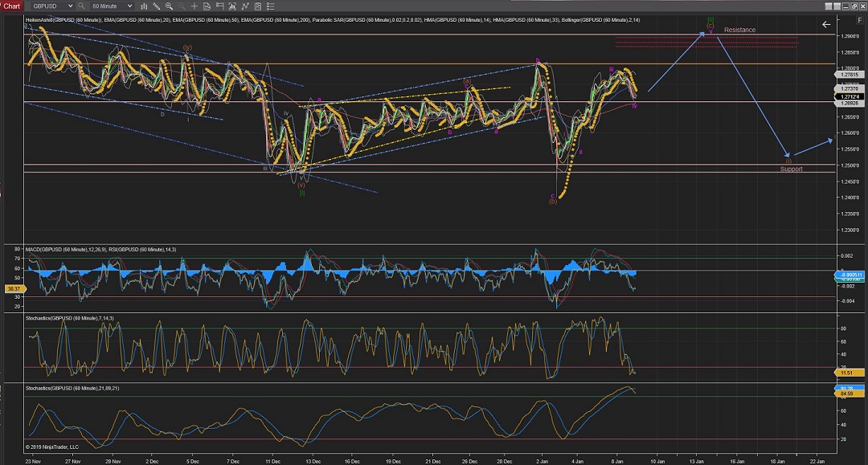
Task: Click the 1.2900'0 price axis label
Action: 850,36
